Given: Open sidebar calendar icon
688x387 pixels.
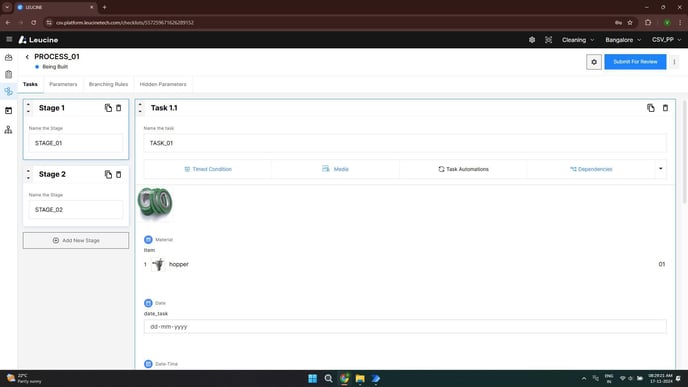Looking at the screenshot, I should [x=8, y=111].
